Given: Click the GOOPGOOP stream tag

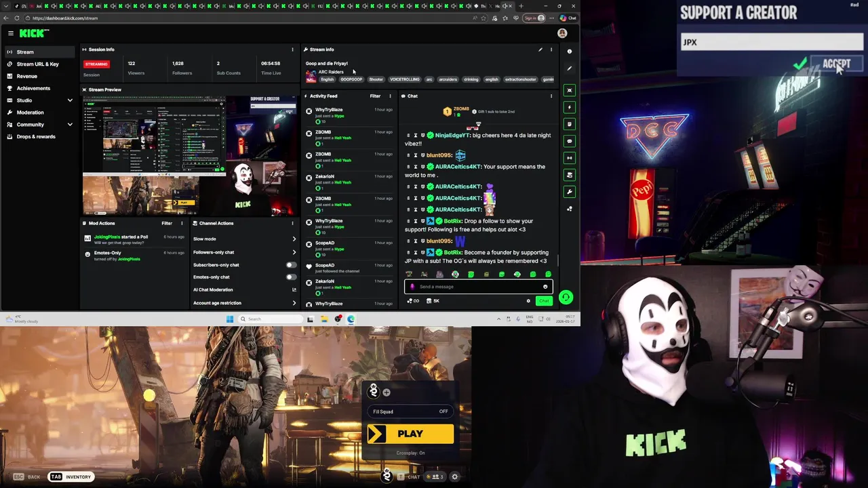Looking at the screenshot, I should point(351,79).
